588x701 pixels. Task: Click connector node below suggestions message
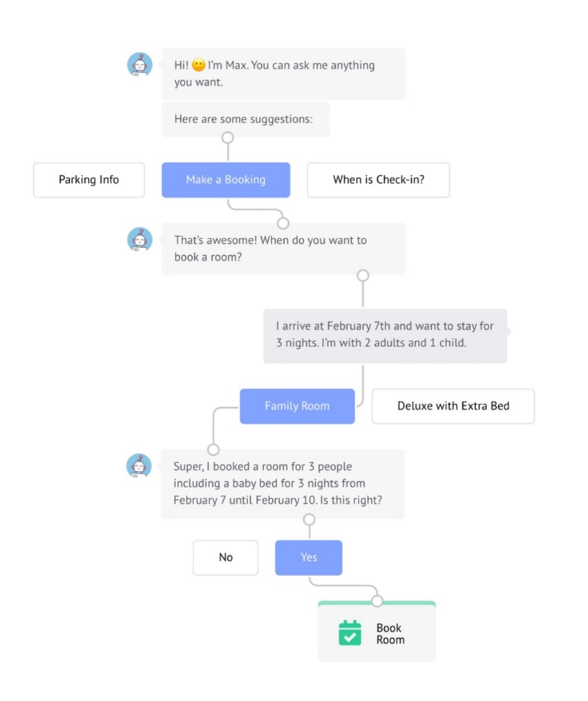click(228, 138)
